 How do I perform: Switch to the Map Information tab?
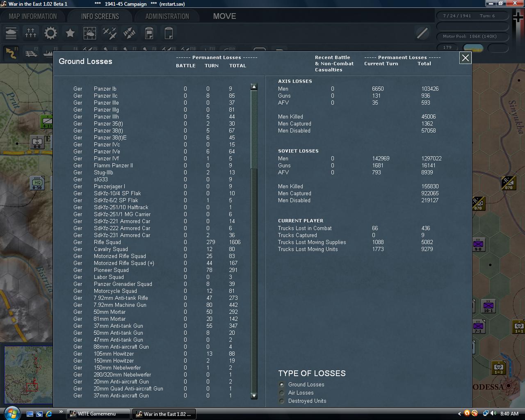click(33, 16)
